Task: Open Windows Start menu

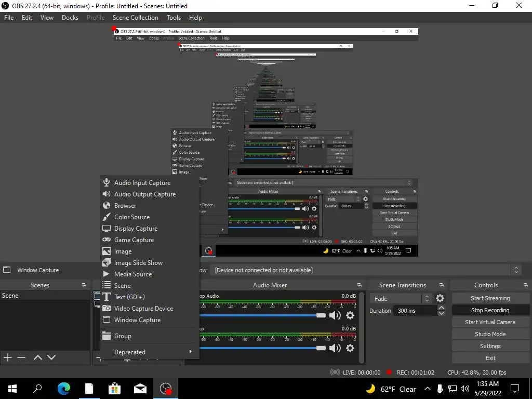Action: (12, 389)
